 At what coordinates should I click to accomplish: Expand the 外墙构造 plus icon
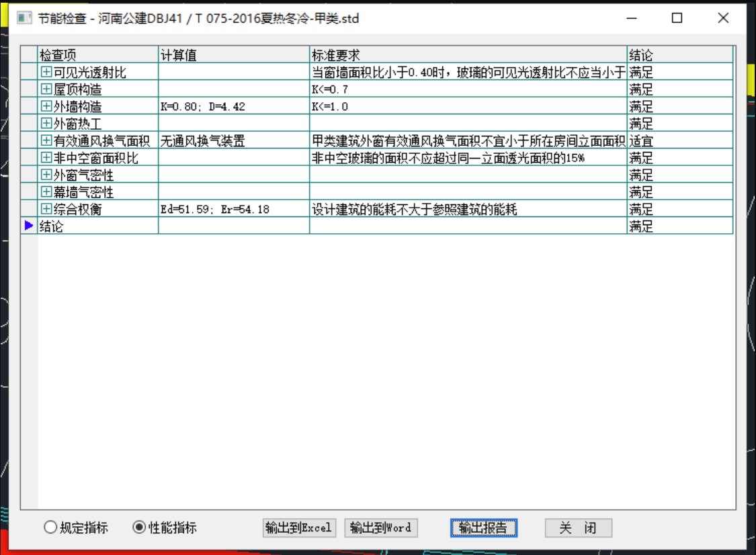coord(46,107)
